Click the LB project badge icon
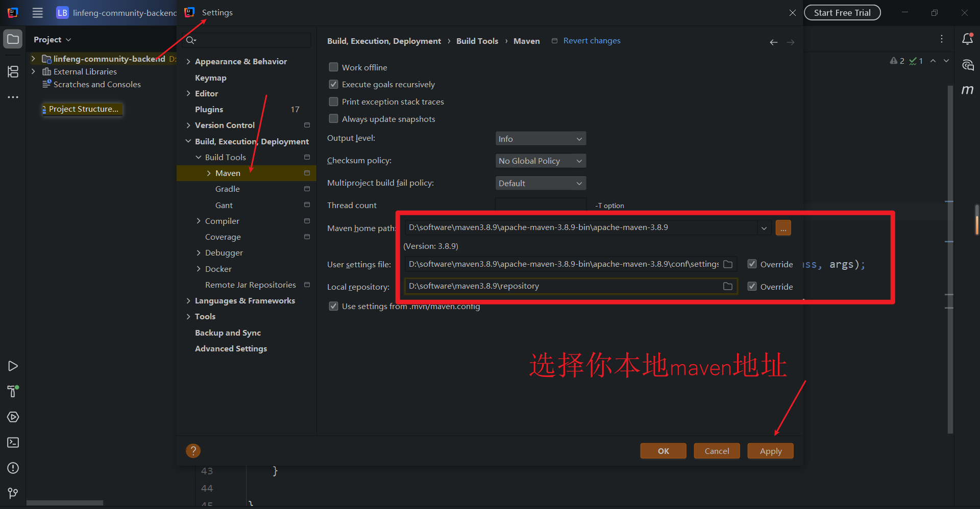Viewport: 980px width, 509px height. (62, 13)
